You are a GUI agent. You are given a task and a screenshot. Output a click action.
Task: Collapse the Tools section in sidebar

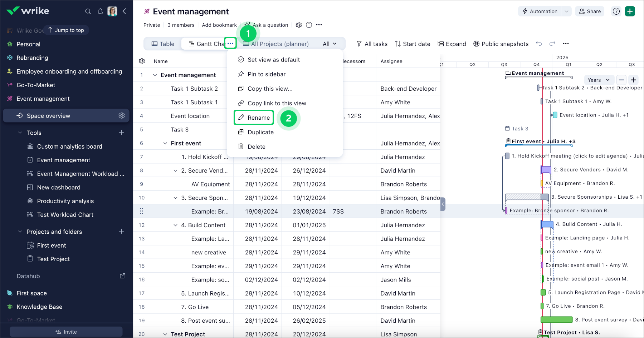20,133
